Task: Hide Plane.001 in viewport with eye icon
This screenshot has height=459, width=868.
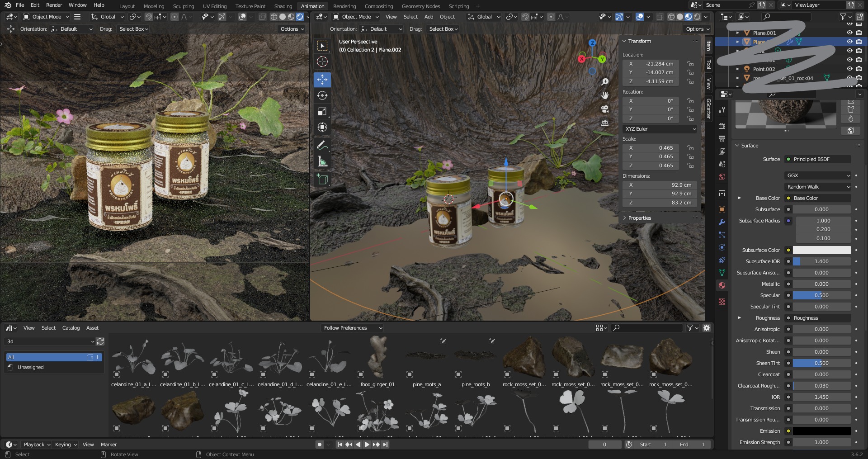Action: click(849, 33)
